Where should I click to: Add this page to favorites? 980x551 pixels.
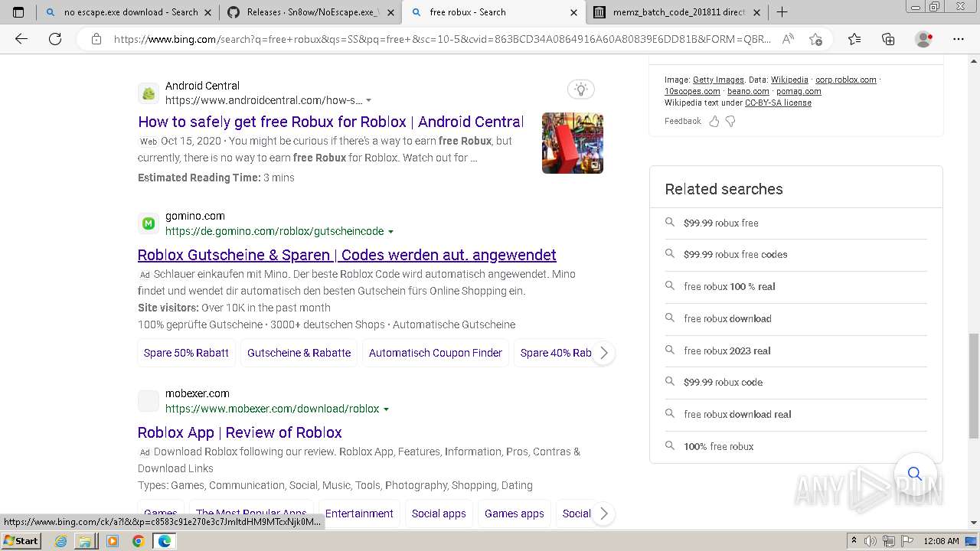coord(815,39)
